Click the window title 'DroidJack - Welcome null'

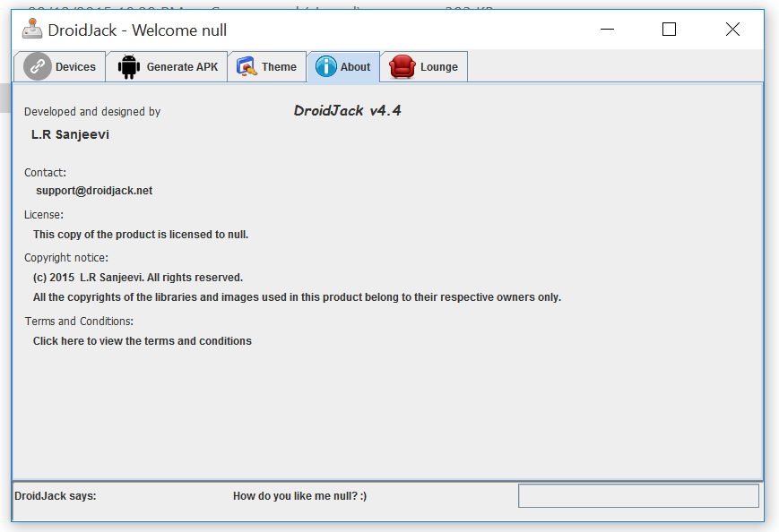coord(136,30)
